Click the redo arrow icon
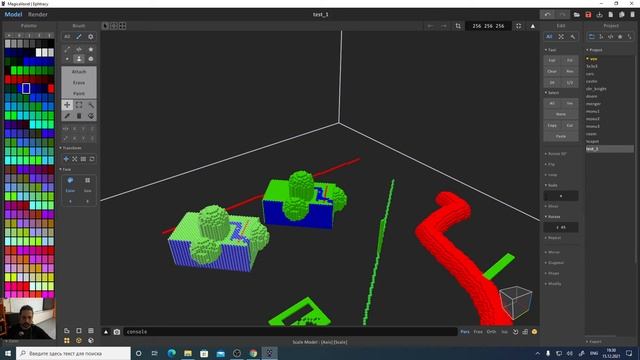Viewport: 640px width, 360px height. (562, 14)
